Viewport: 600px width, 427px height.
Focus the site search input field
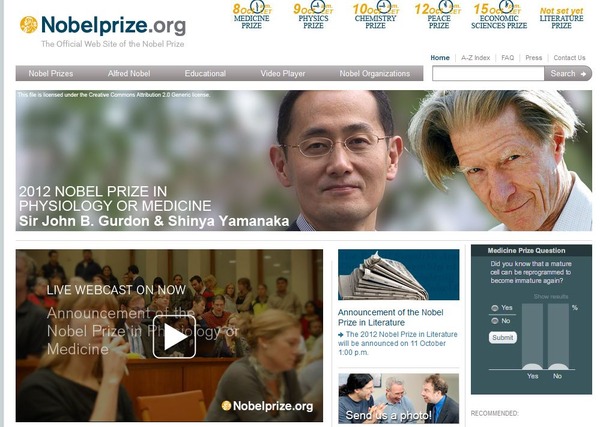pos(488,73)
